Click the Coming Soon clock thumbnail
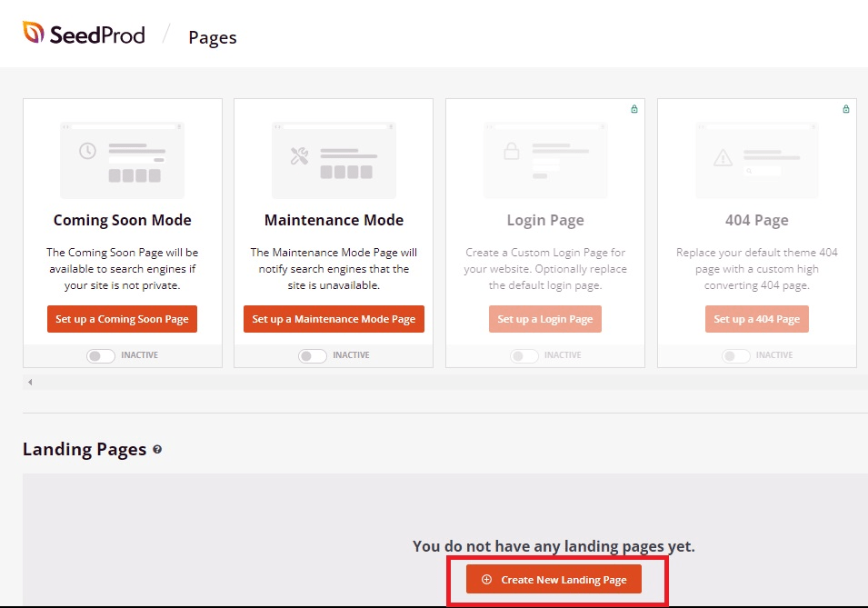The width and height of the screenshot is (868, 608). click(x=122, y=160)
